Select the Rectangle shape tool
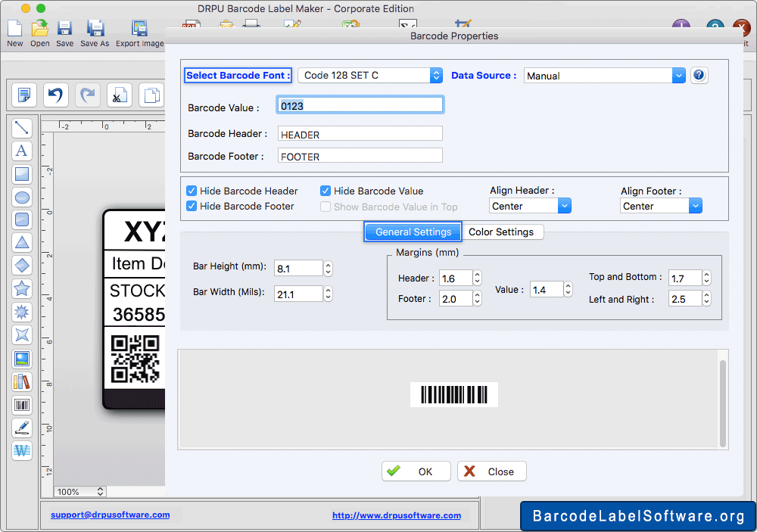The image size is (757, 532). 22,174
